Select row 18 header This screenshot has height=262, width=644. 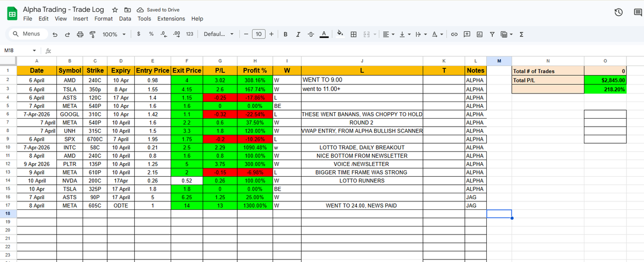click(9, 213)
